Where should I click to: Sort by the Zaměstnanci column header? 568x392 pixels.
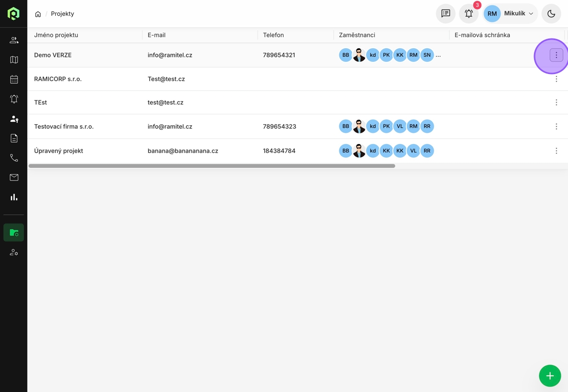357,35
